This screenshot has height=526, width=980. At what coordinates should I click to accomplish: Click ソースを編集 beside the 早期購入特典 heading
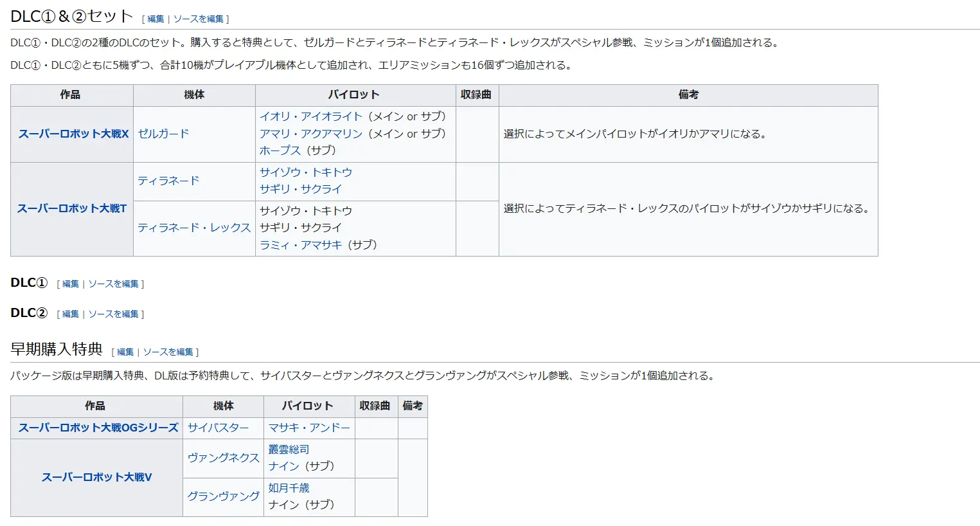click(168, 352)
